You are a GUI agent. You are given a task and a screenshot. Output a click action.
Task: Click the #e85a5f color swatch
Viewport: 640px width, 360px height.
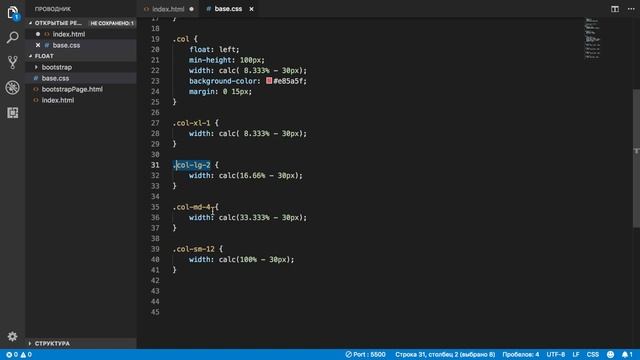pos(269,81)
